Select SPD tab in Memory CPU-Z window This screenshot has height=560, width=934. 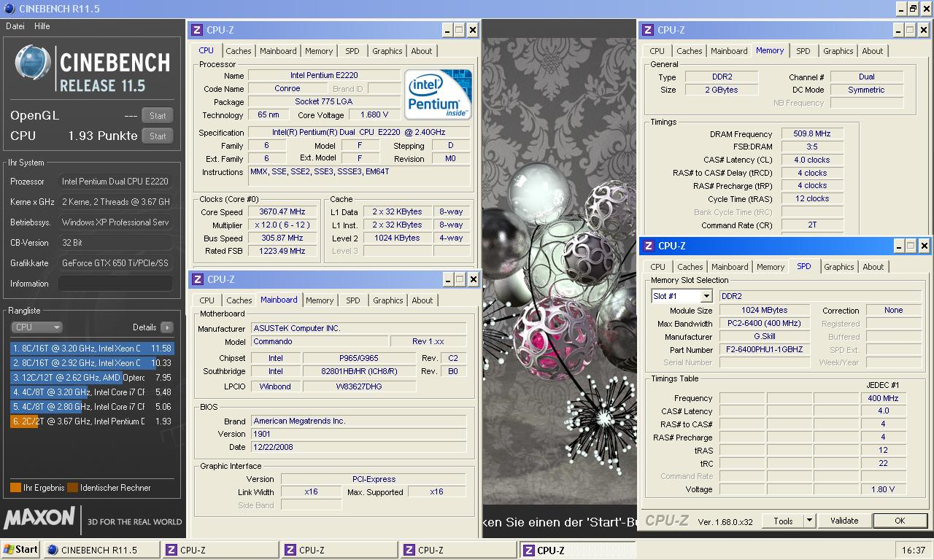point(803,51)
